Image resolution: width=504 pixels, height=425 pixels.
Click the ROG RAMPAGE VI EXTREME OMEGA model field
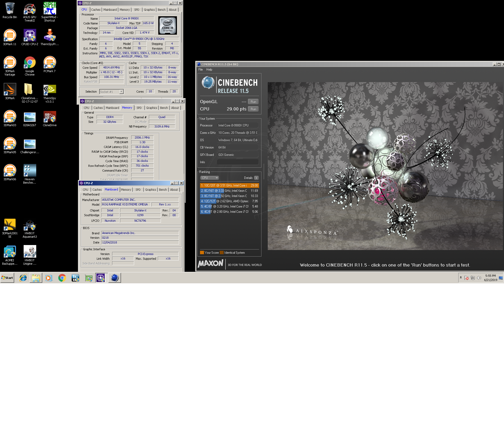click(x=126, y=204)
